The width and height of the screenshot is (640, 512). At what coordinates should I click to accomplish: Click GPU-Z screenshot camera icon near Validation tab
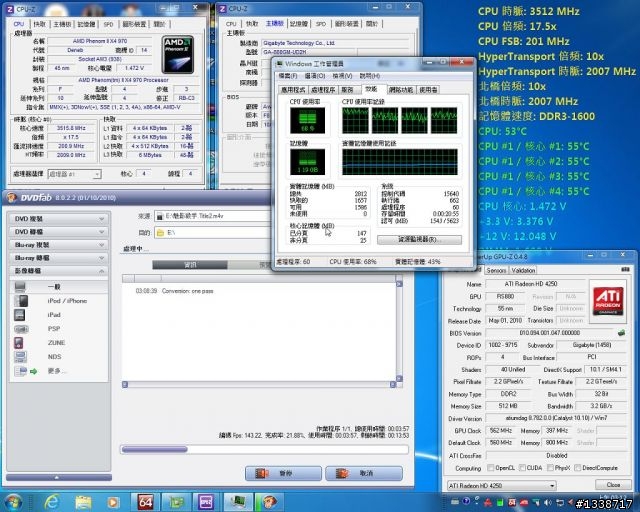tap(625, 270)
